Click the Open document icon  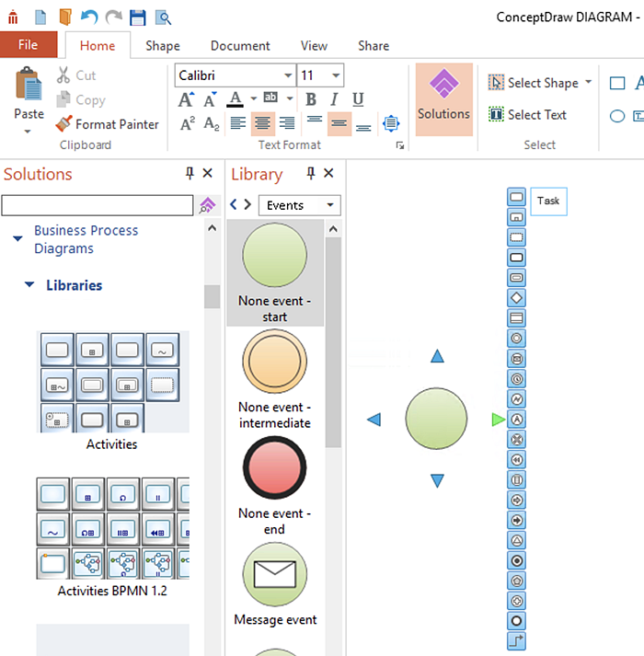(x=65, y=17)
